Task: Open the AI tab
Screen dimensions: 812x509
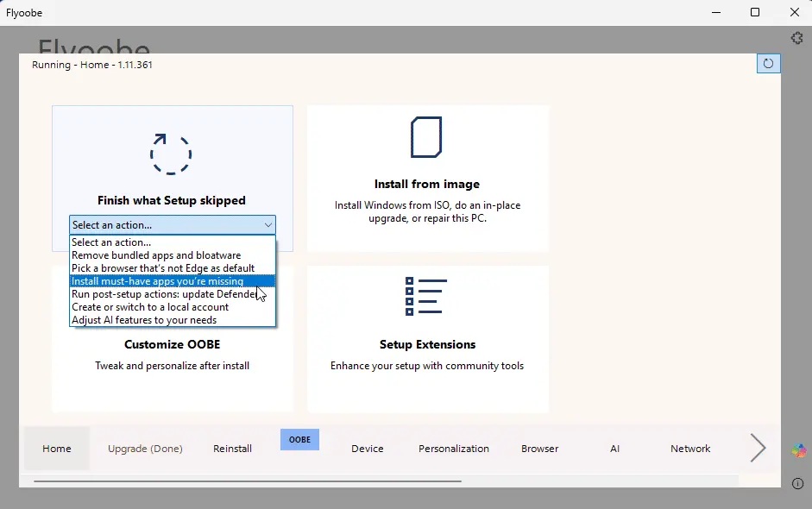Action: 614,449
